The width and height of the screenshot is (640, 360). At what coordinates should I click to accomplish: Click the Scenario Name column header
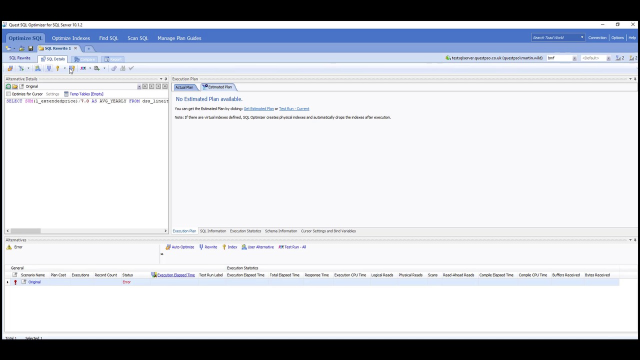pyautogui.click(x=33, y=275)
